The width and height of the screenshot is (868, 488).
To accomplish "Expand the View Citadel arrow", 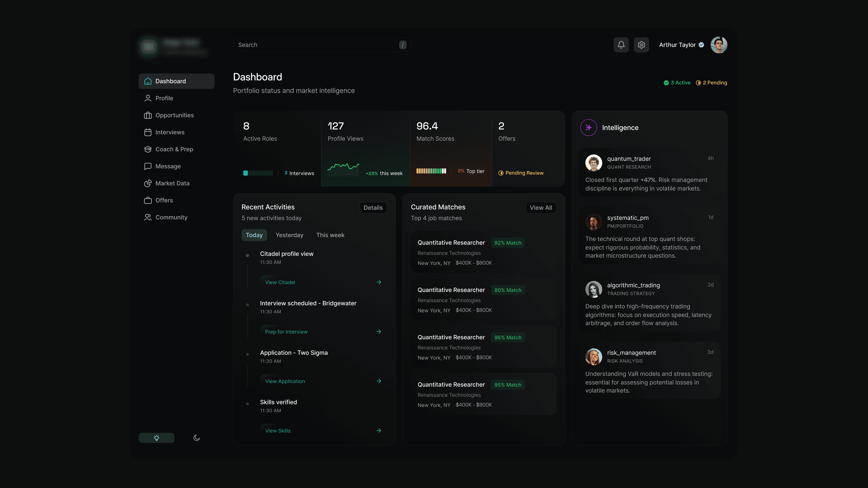I will [x=379, y=282].
